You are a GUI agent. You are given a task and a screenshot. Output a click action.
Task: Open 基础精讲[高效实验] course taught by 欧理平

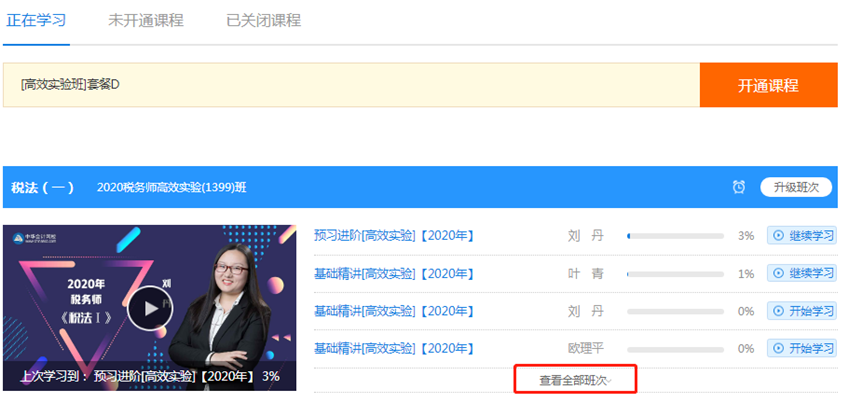(394, 348)
